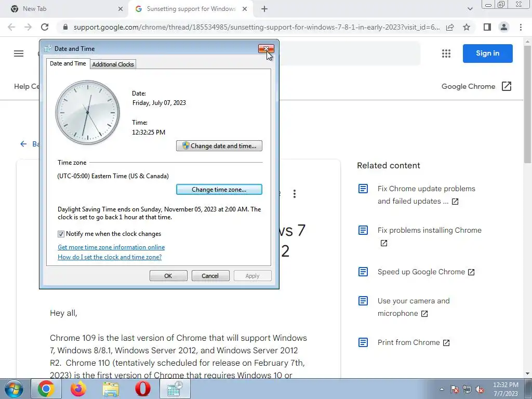Open Fix problems installing Chrome article
The height and width of the screenshot is (399, 532).
click(429, 236)
